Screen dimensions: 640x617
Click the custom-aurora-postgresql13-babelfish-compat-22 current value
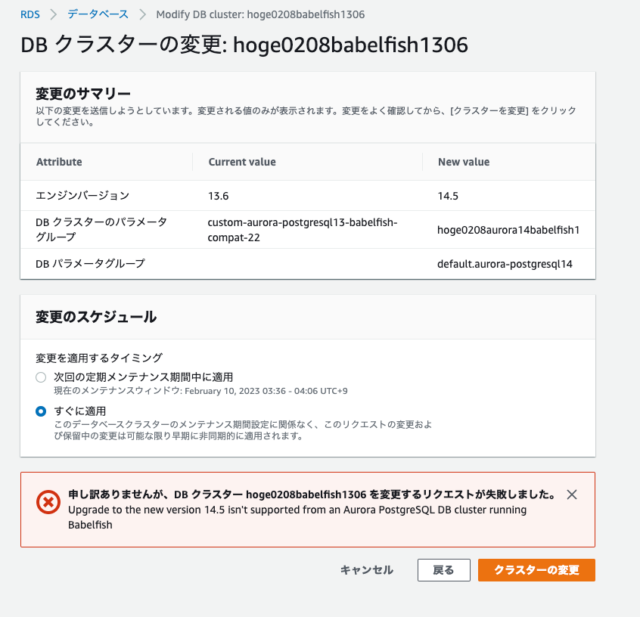[302, 230]
